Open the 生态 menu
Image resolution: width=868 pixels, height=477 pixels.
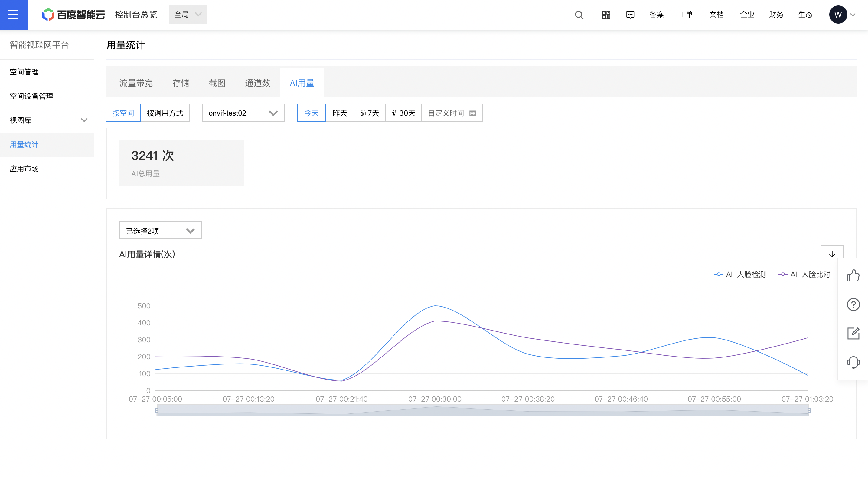point(805,15)
